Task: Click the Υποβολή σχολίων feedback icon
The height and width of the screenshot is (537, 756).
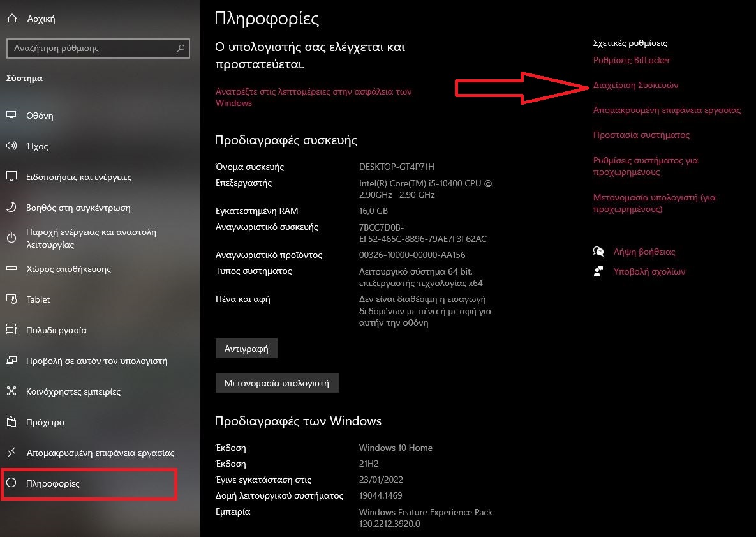Action: tap(598, 271)
